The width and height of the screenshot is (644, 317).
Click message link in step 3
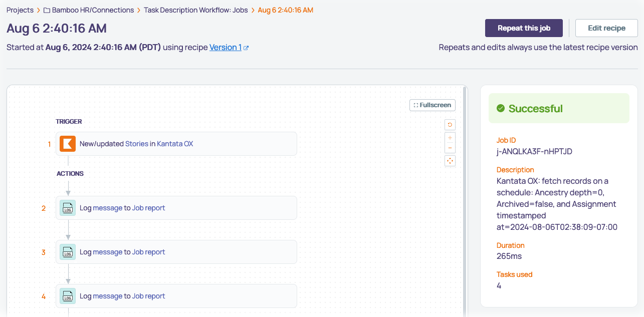108,252
